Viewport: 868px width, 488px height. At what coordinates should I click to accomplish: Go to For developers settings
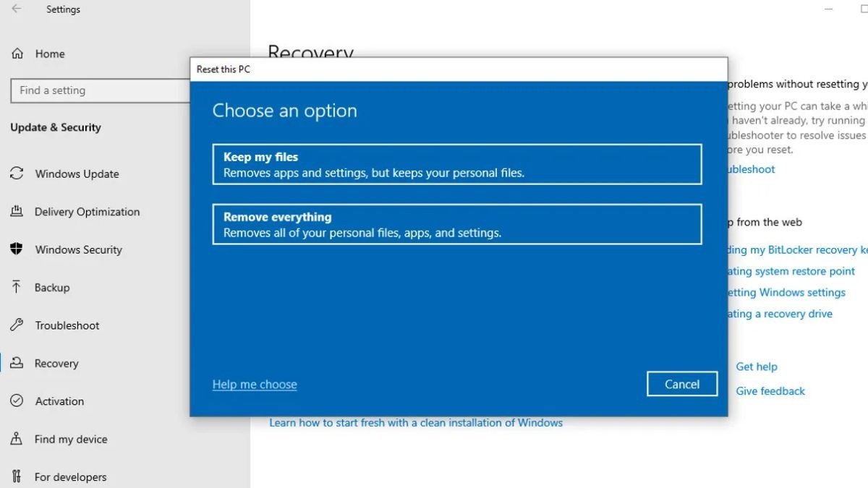70,477
